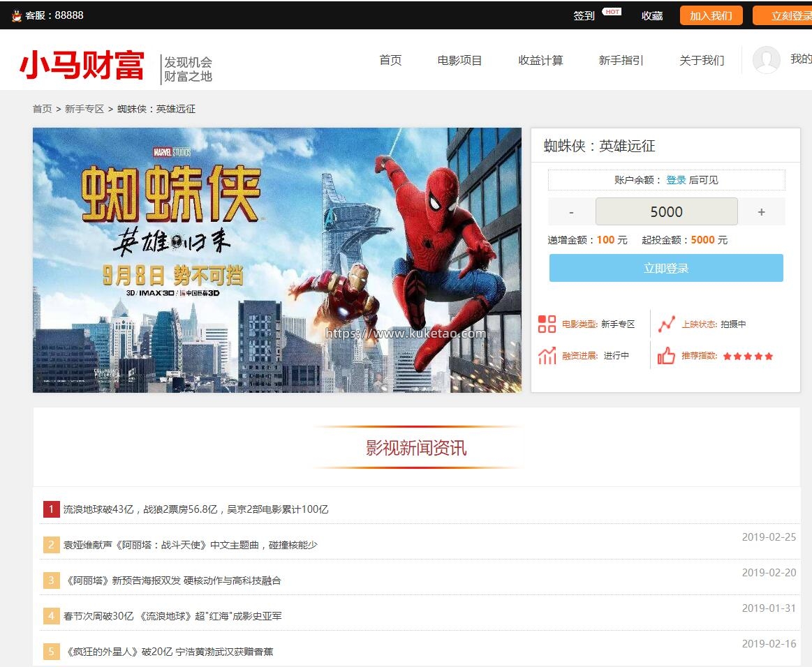
Task: Click the HOT badge beside 签到
Action: point(612,12)
